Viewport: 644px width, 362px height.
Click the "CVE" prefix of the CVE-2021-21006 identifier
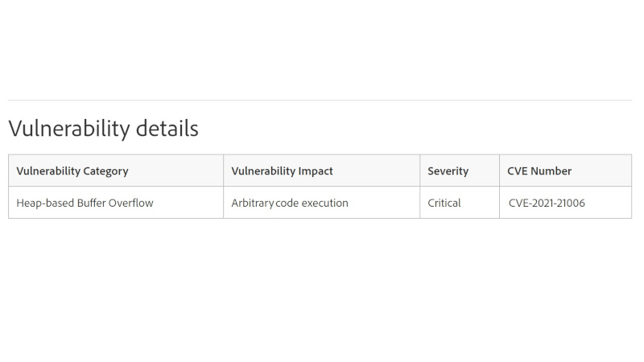pyautogui.click(x=519, y=204)
